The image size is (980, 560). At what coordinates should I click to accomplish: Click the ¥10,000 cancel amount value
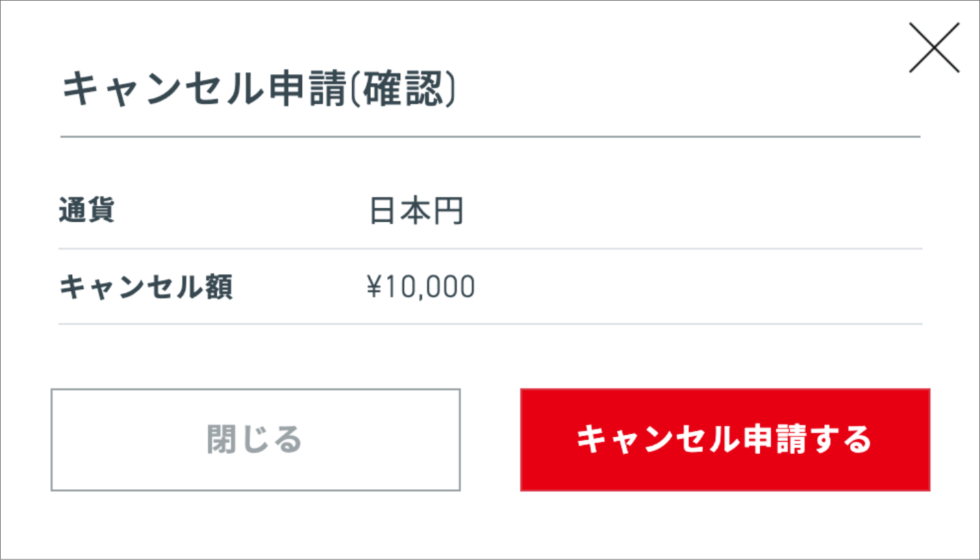tap(421, 288)
